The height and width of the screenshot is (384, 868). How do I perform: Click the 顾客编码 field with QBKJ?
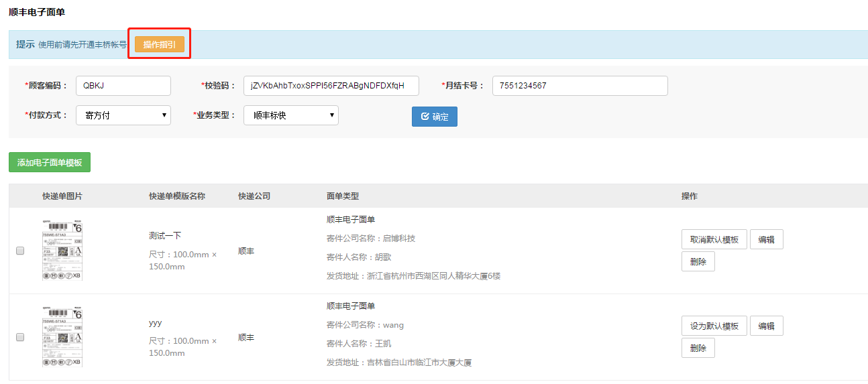click(x=123, y=86)
